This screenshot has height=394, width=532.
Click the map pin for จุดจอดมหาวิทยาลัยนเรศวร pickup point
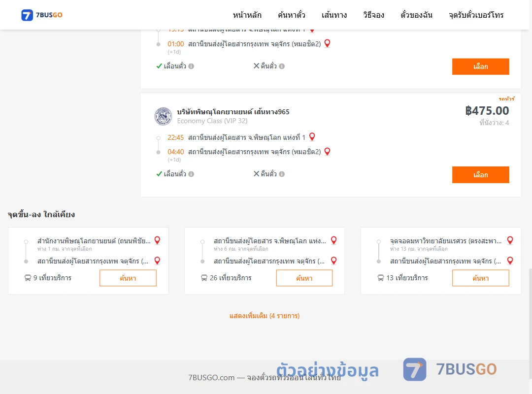click(x=510, y=241)
